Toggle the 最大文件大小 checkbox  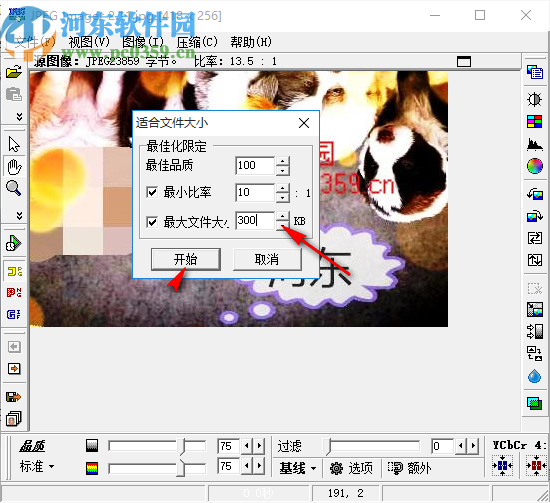152,222
